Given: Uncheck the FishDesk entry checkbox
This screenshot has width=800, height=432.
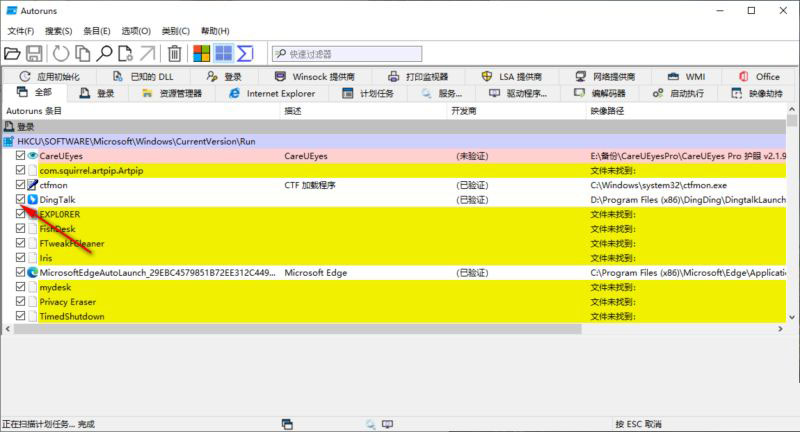Looking at the screenshot, I should point(20,228).
